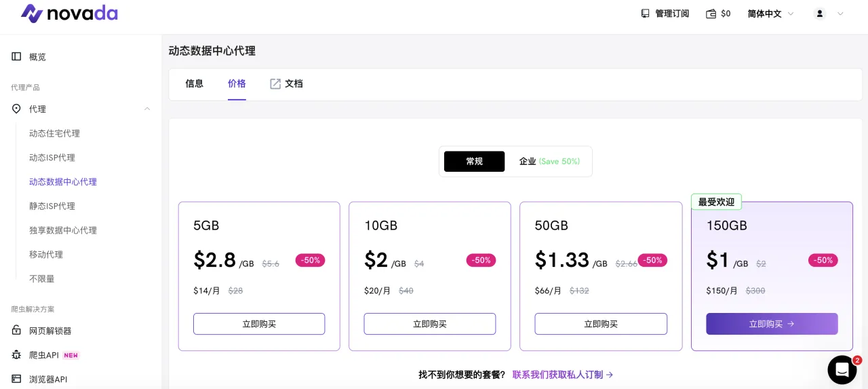The height and width of the screenshot is (389, 868).
Task: Switch to the 信息 tab
Action: (x=194, y=84)
